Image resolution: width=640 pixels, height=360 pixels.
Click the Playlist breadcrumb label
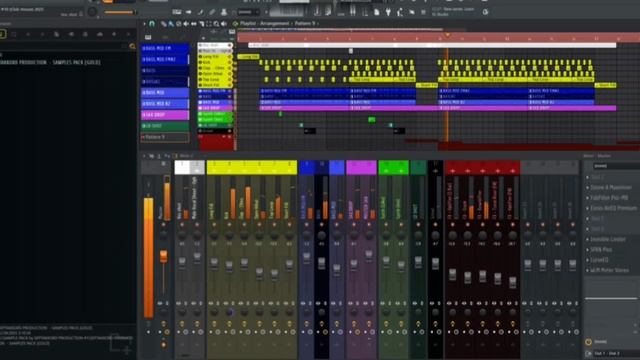(248, 24)
